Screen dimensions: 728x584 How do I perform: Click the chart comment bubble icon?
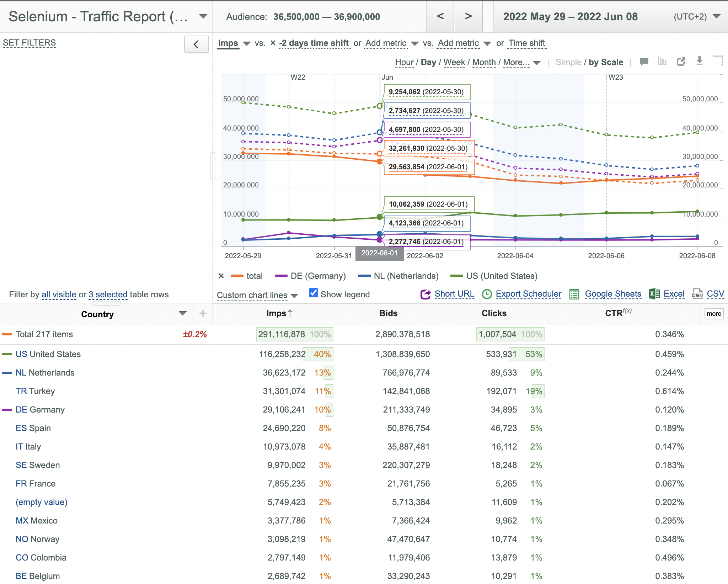pyautogui.click(x=644, y=62)
